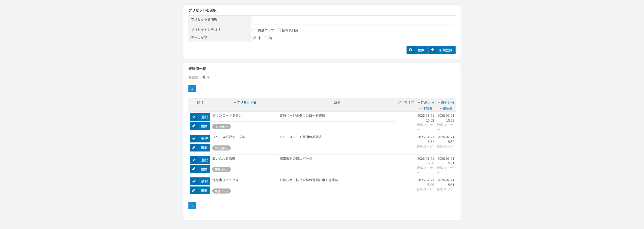The width and height of the screenshot is (644, 229).
Task: Click the preset name ダウンロードボタン
Action: pyautogui.click(x=227, y=116)
